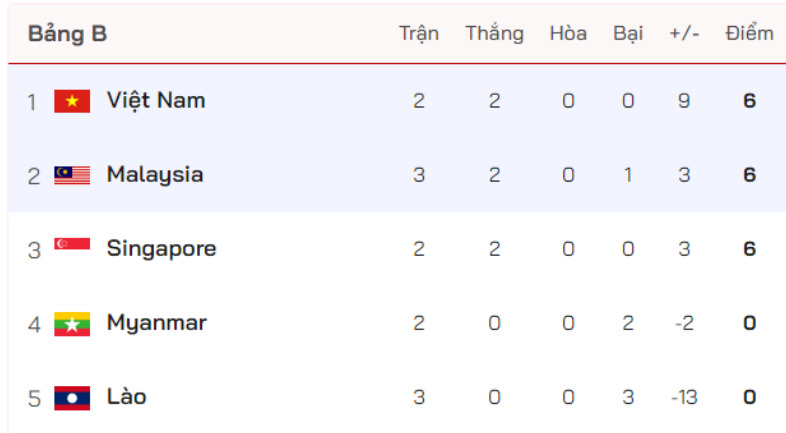The image size is (786, 433).
Task: Sort by the +/- column header
Action: coord(684,33)
